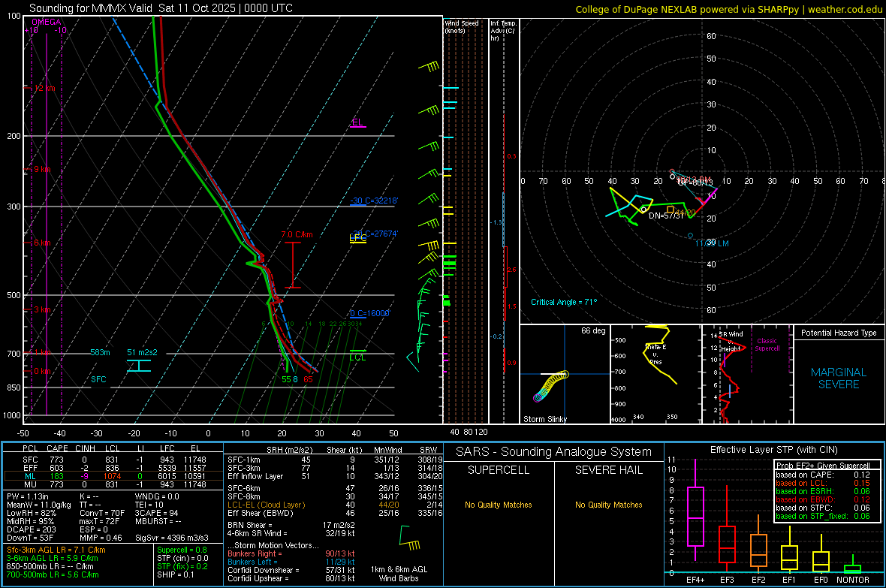
Task: Click the 'SigSvr = 4396 m3/s3' value
Action: [171, 538]
